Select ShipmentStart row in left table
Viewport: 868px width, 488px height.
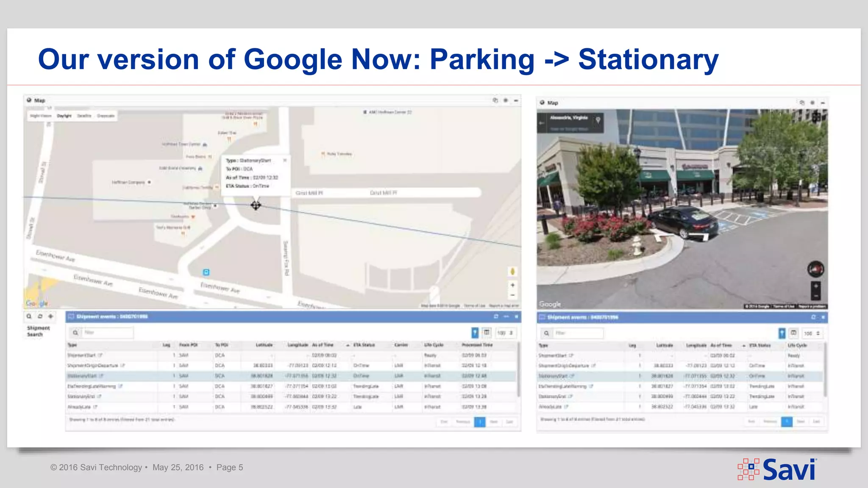(292, 355)
